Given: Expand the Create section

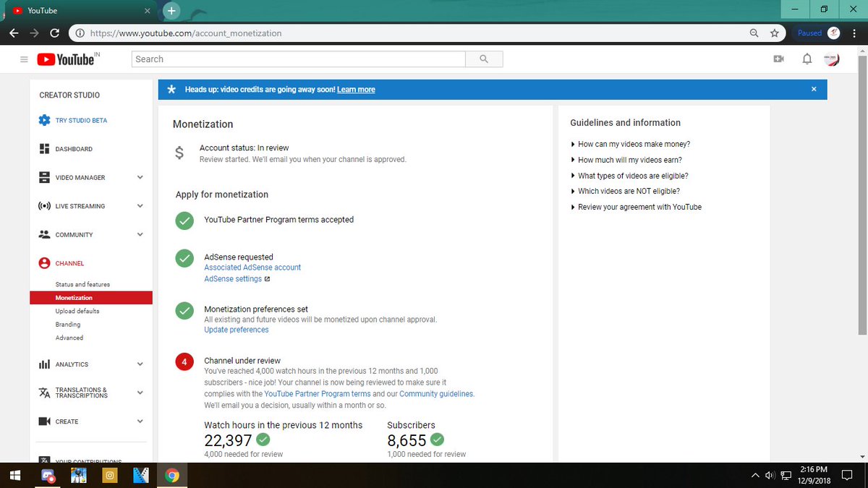Looking at the screenshot, I should pos(140,421).
